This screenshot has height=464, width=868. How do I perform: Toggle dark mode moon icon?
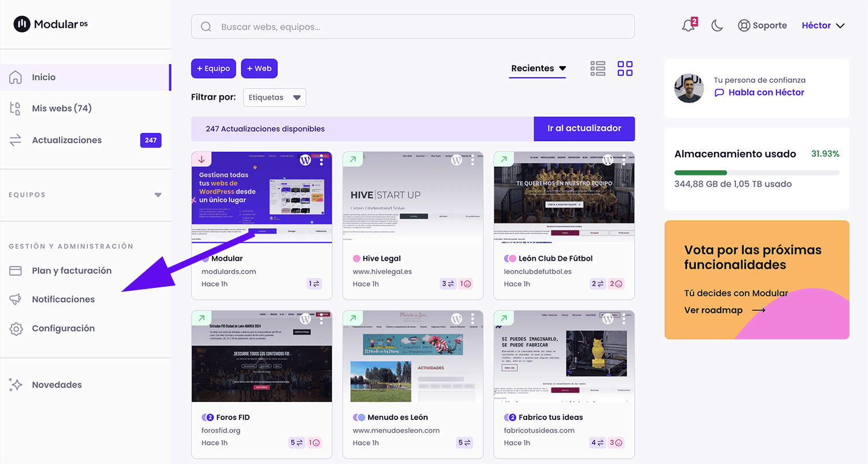click(718, 25)
